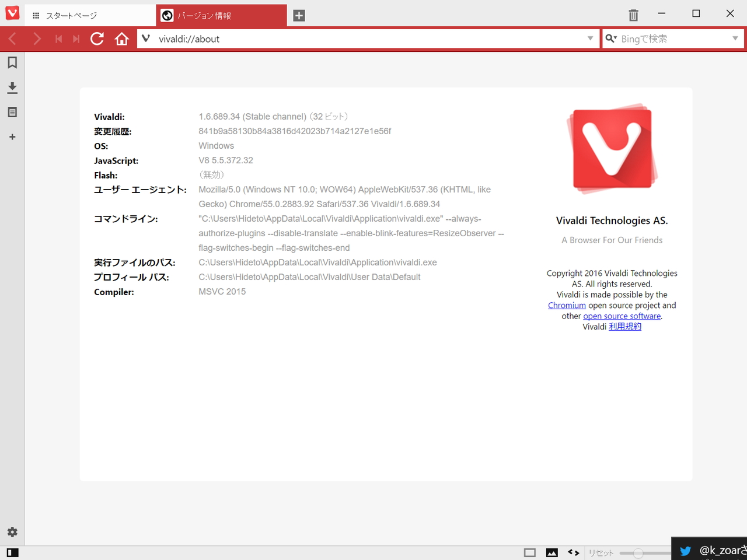Open the Bookmarks panel

click(x=12, y=62)
